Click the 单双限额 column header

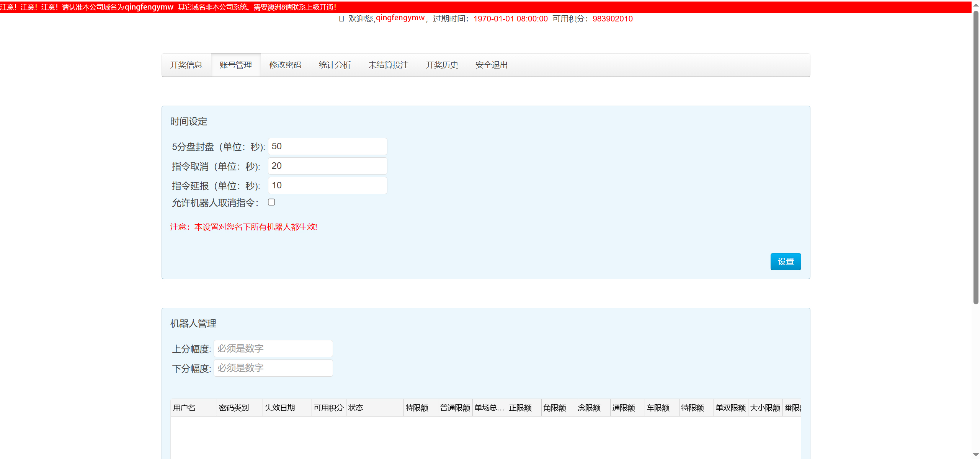pyautogui.click(x=730, y=408)
